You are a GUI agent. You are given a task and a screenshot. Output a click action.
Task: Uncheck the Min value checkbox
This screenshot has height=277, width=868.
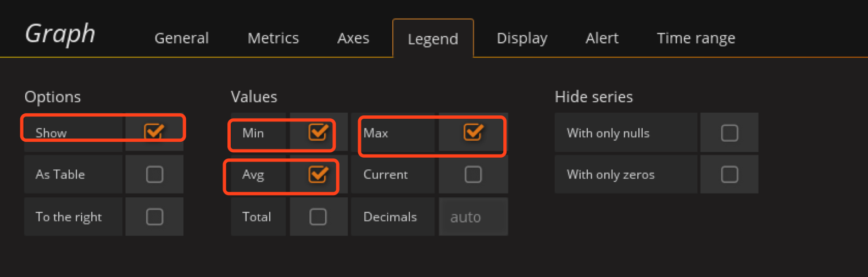coord(318,132)
